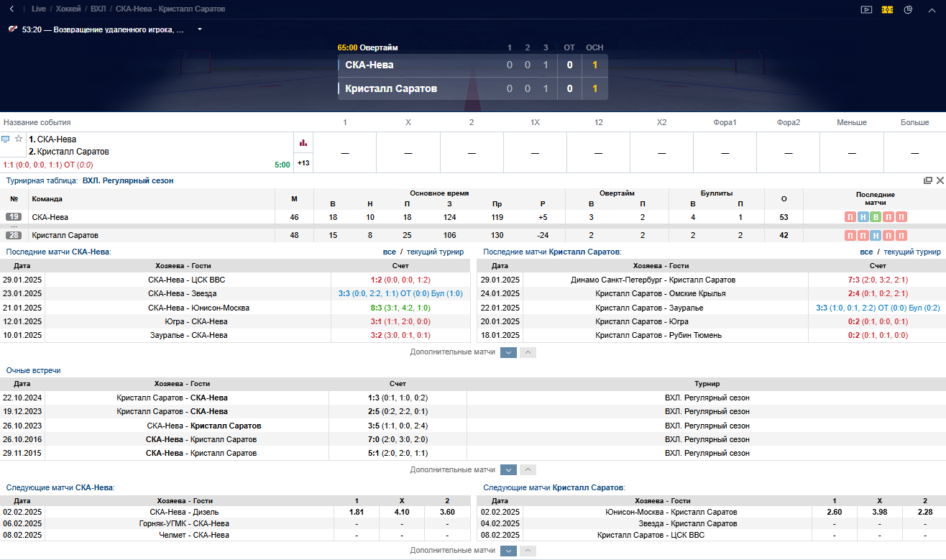
Task: Open ВХЛ. Регулярный сезон tournament link
Action: tap(128, 180)
